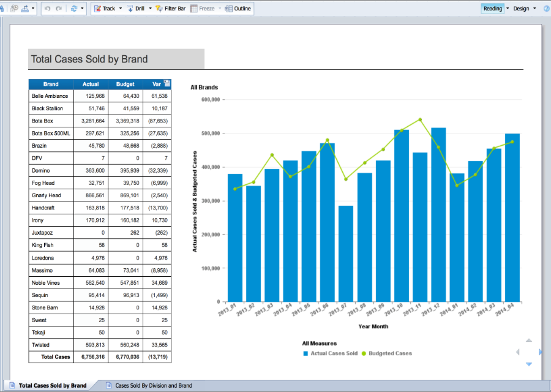Click the export document icon
The width and height of the screenshot is (551, 392).
pos(24,9)
